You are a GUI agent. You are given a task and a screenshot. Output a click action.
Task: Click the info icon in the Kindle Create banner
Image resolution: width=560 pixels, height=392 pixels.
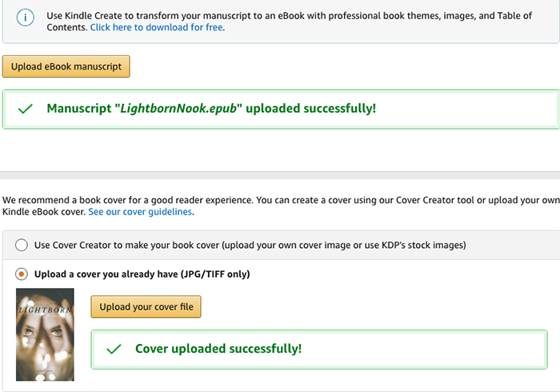[x=26, y=17]
